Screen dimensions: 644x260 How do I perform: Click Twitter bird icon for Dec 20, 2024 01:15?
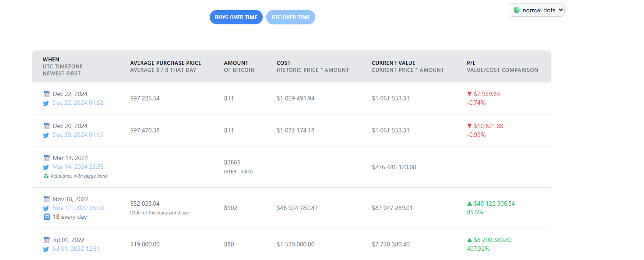point(46,135)
